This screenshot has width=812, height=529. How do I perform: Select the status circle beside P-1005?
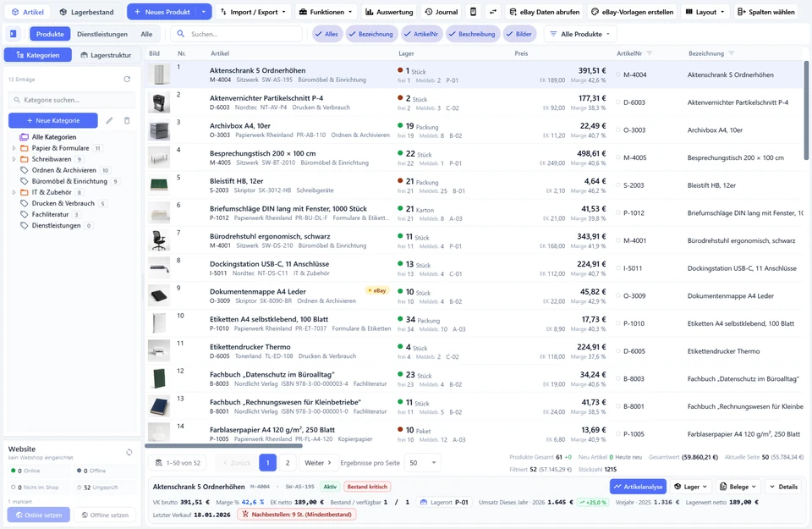point(617,434)
